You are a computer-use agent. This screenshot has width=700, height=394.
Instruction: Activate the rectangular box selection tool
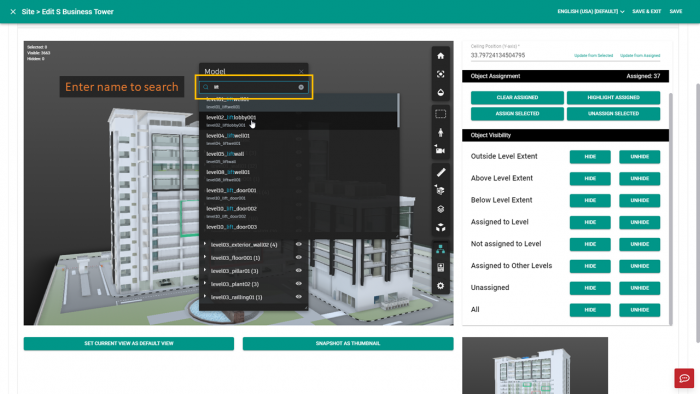pos(440,114)
